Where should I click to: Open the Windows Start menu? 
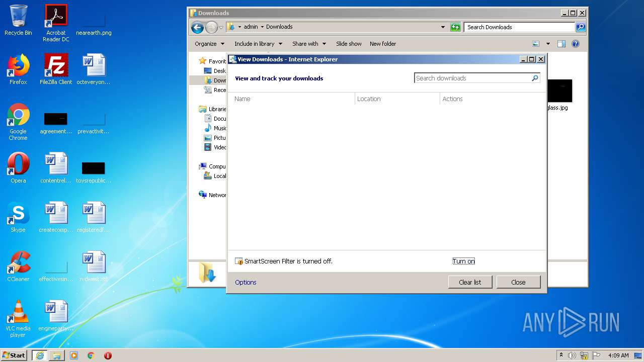pos(14,355)
